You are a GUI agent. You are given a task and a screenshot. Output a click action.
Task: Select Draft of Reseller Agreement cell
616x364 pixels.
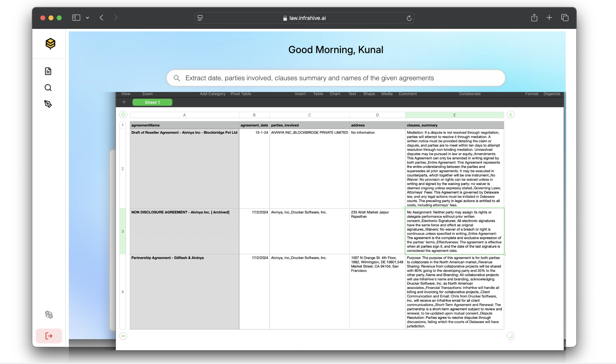pyautogui.click(x=184, y=169)
